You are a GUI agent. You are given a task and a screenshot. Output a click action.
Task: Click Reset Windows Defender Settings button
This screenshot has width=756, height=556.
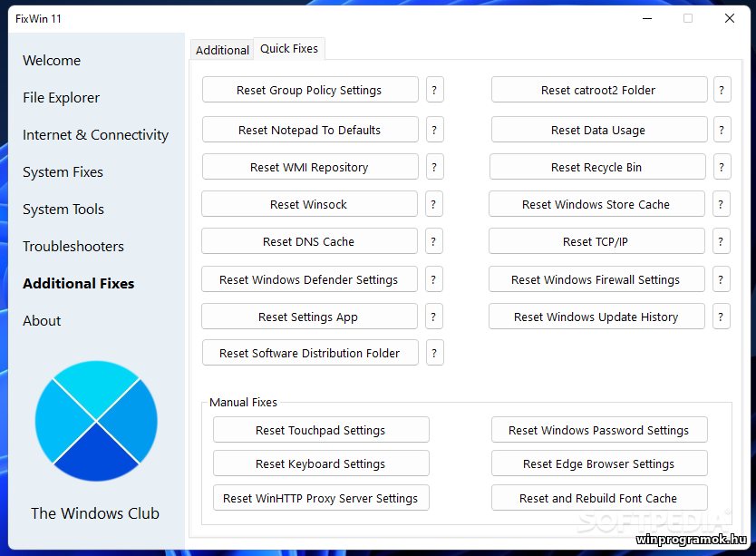click(x=309, y=279)
